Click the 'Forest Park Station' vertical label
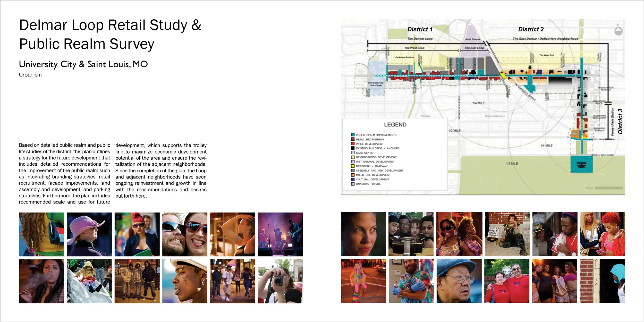This screenshot has height=322, width=644. 613,122
